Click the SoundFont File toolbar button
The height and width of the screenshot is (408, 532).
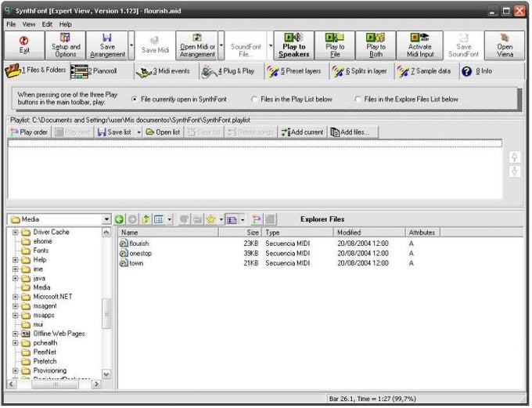(x=246, y=45)
